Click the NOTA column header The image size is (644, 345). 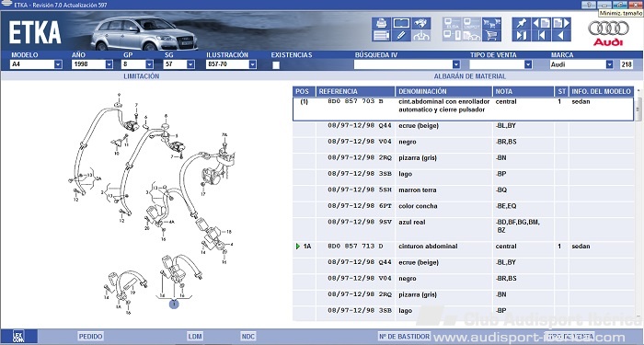point(523,92)
